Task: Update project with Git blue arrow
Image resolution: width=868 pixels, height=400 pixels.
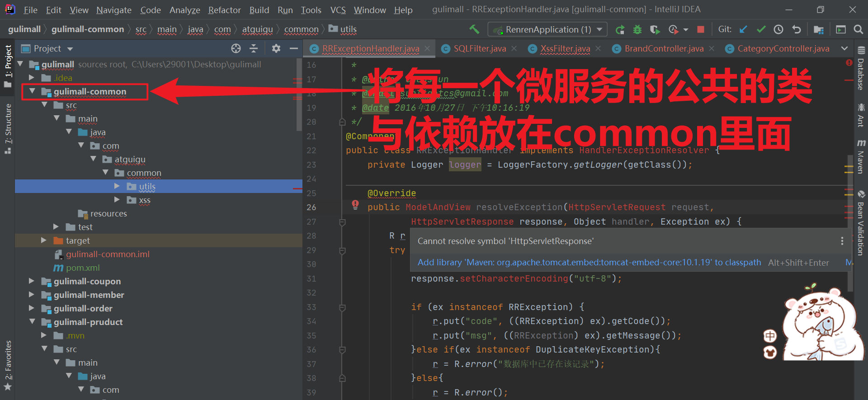Action: tap(743, 29)
